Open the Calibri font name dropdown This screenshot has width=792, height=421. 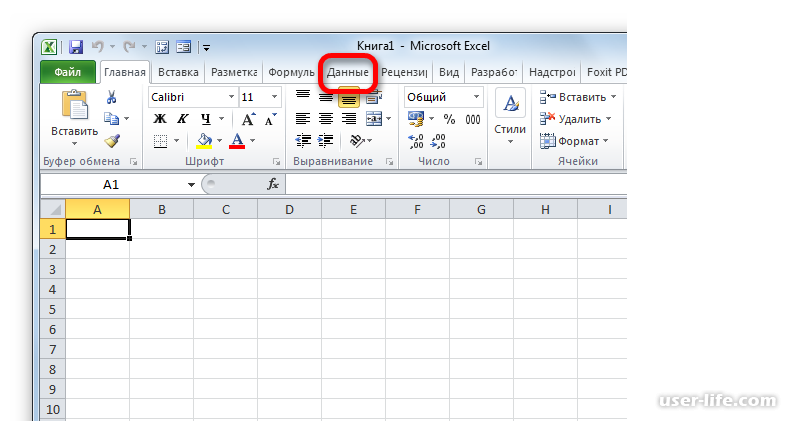231,97
